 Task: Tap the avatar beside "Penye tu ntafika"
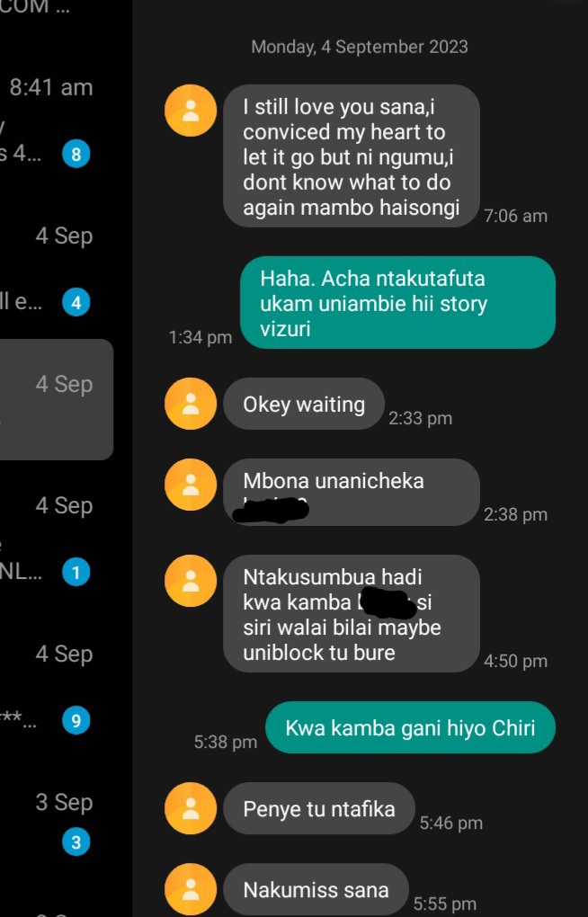pos(190,808)
